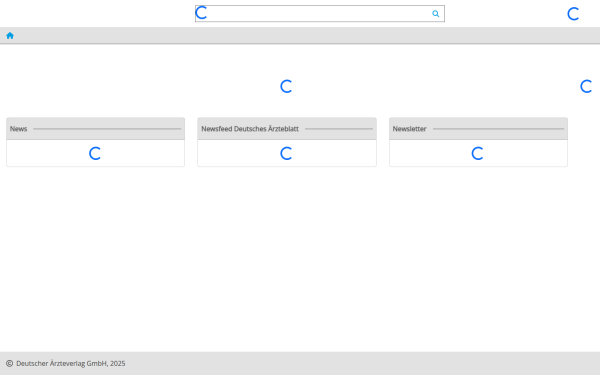Go to the home page icon
This screenshot has height=375, width=600.
coord(10,36)
